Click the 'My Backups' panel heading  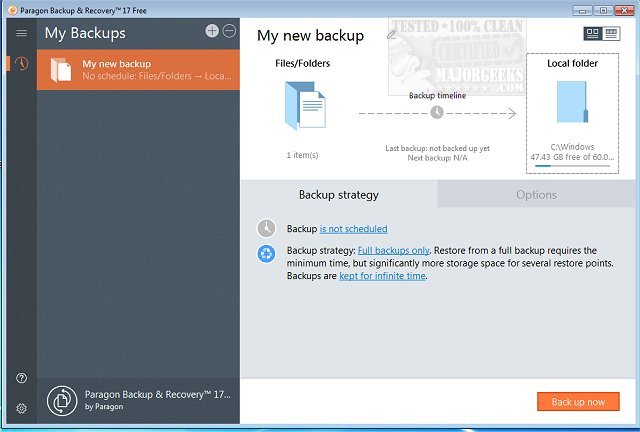[x=85, y=33]
